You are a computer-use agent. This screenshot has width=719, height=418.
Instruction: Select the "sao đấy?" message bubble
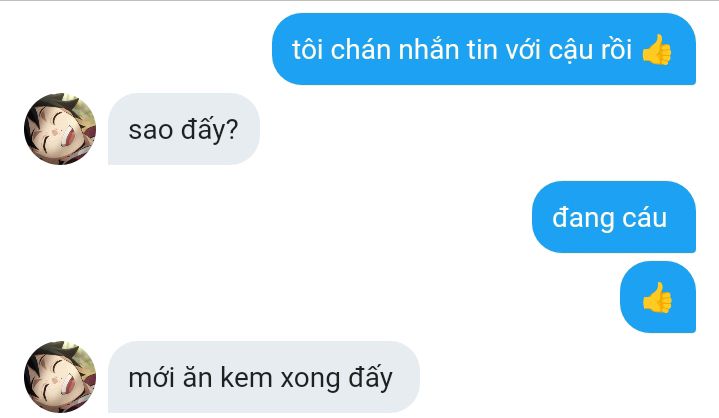[x=184, y=129]
